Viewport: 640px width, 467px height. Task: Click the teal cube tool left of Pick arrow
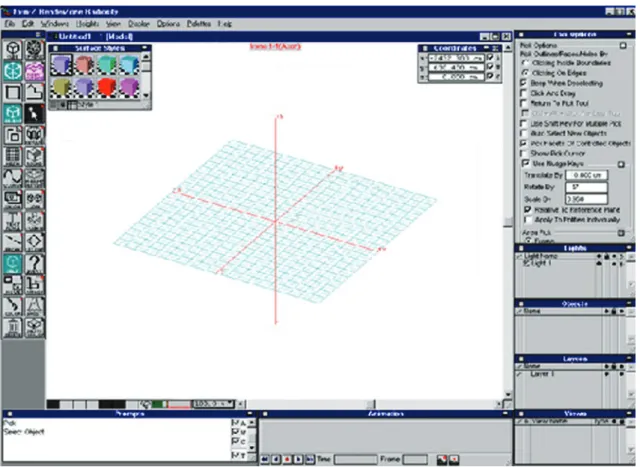click(13, 113)
